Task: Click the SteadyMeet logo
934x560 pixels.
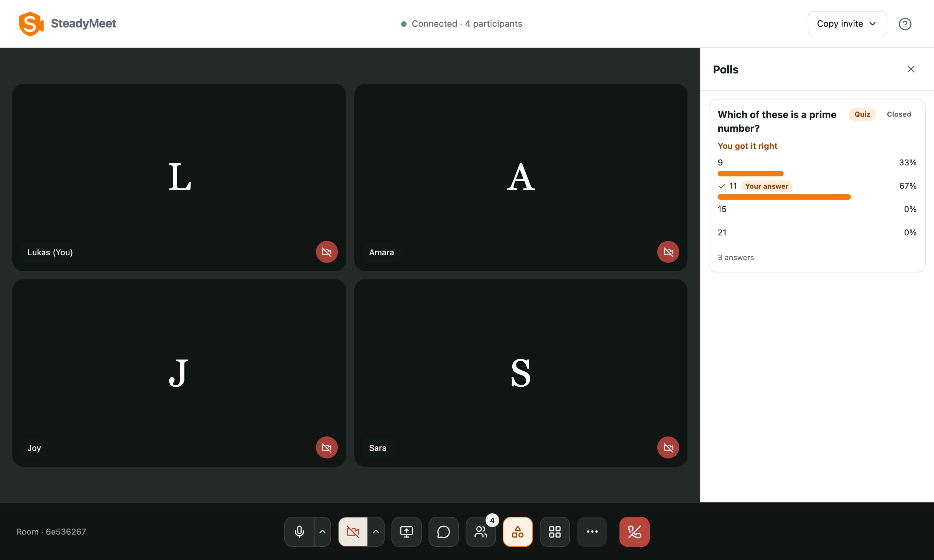Action: [68, 24]
